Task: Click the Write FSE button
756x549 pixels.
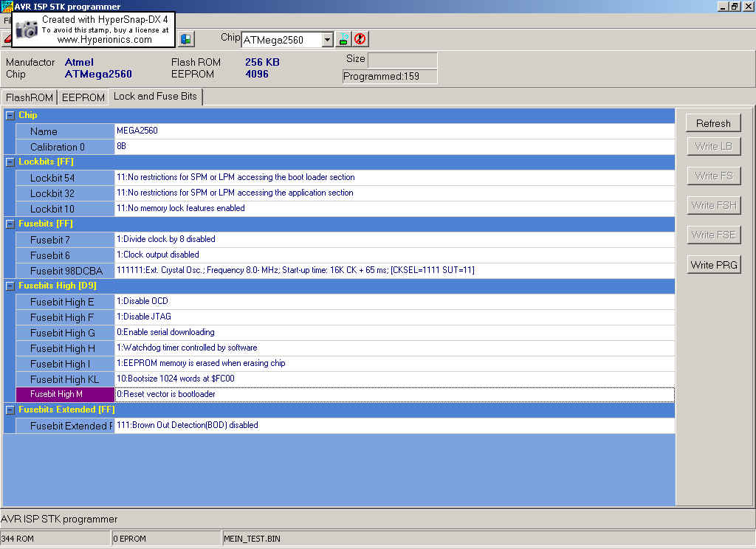Action: coord(713,235)
